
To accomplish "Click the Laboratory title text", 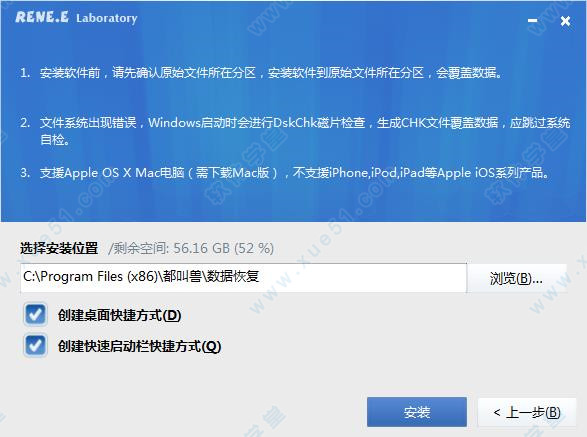I will point(107,18).
